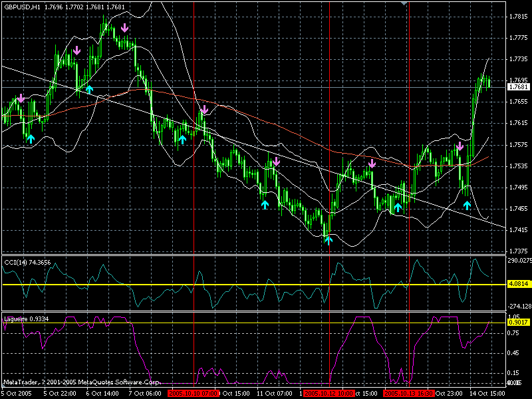532x399 pixels.
Task: Click the yellow 4.0814 CCI level label
Action: (519, 284)
